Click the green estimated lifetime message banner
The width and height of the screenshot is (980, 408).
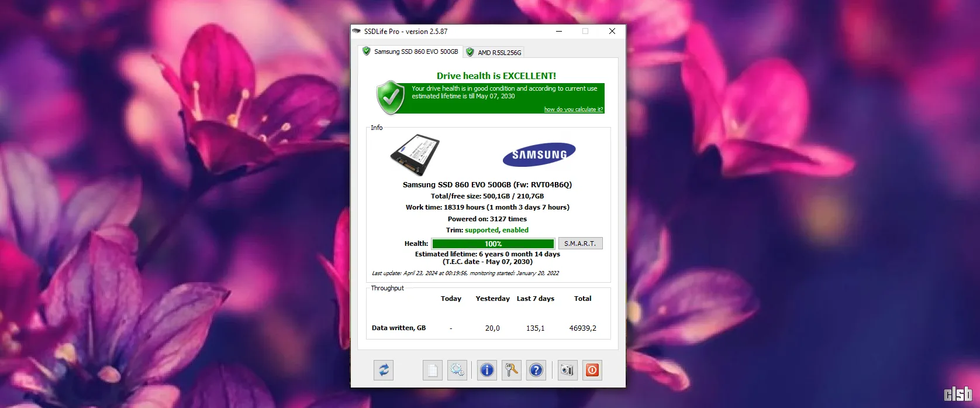pyautogui.click(x=504, y=98)
